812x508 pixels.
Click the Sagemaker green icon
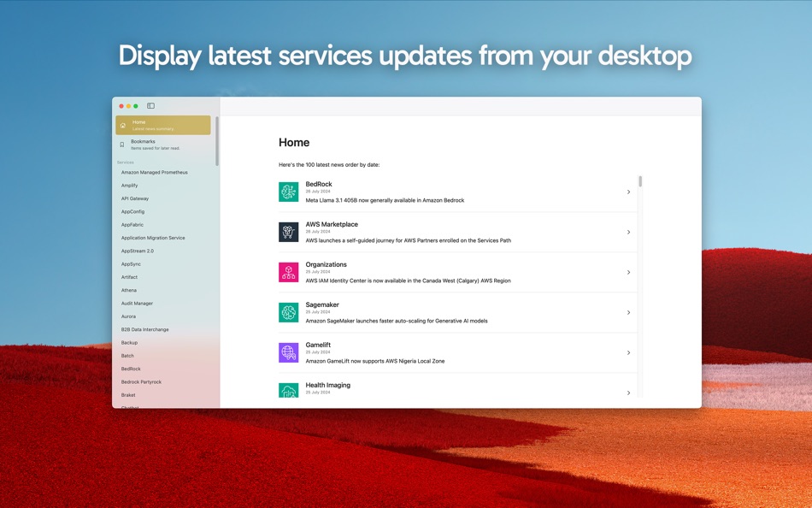[x=288, y=312]
